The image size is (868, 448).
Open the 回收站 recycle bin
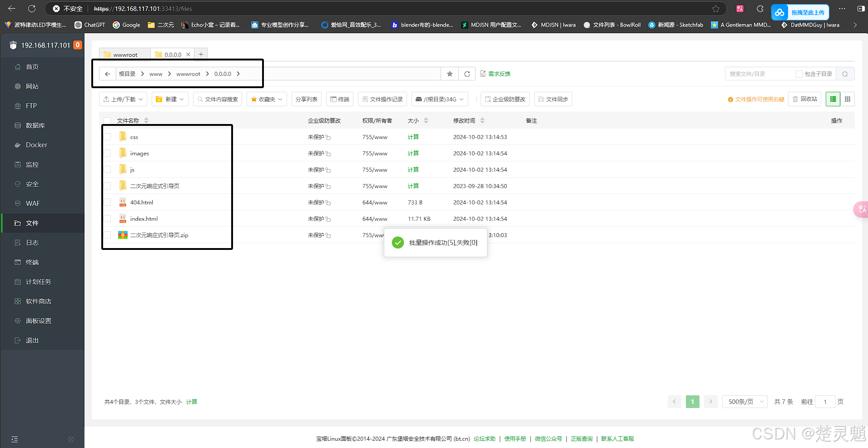pos(804,99)
